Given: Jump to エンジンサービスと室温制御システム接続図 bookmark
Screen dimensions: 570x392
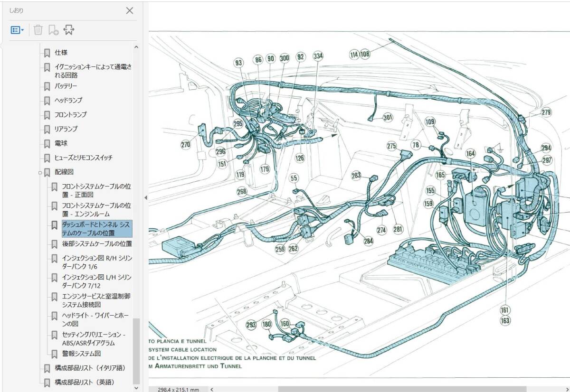Looking at the screenshot, I should click(x=96, y=300).
